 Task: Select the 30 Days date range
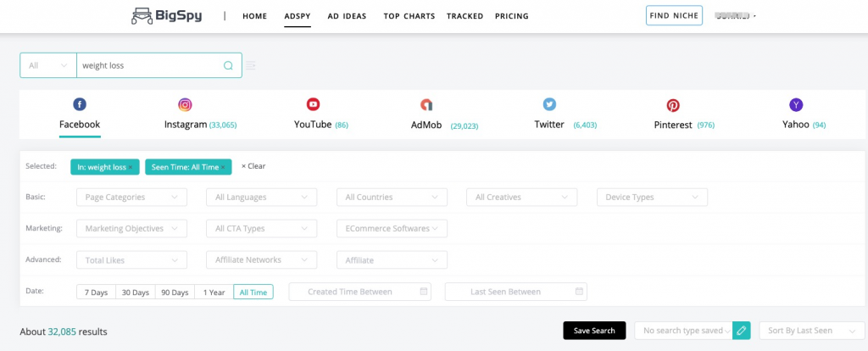tap(135, 292)
